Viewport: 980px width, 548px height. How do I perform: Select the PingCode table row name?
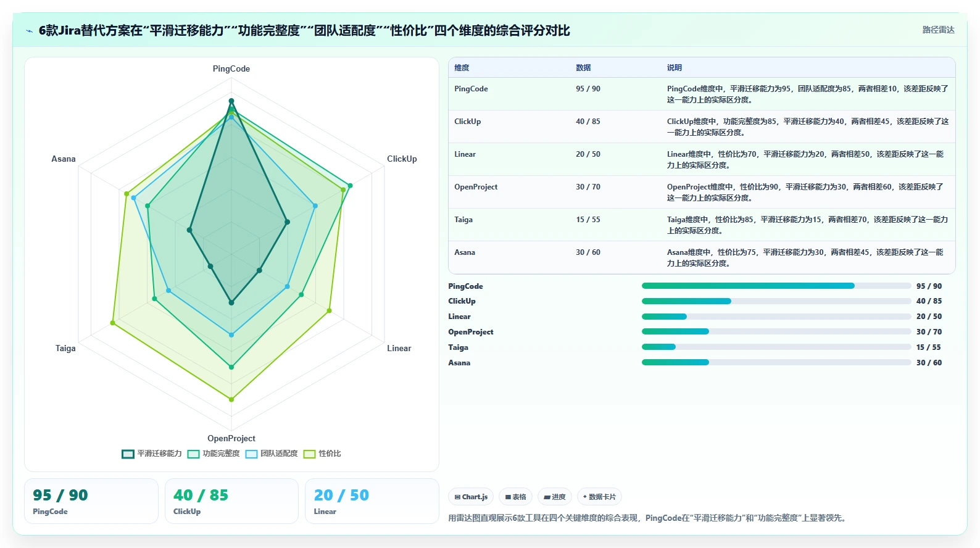pos(471,89)
